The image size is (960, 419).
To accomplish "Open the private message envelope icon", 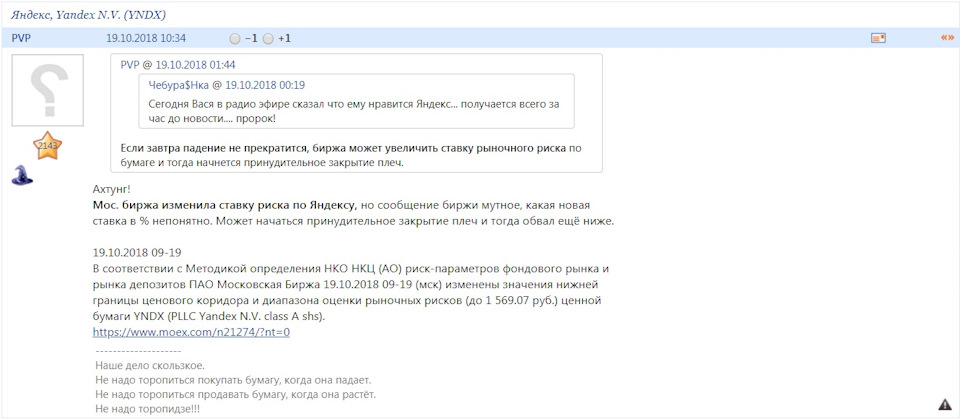I will 879,38.
